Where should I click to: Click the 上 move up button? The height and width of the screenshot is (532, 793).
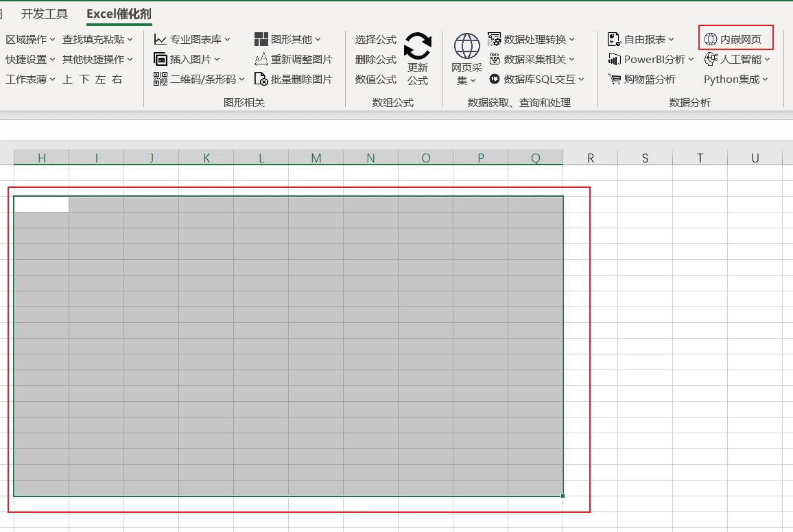click(68, 80)
